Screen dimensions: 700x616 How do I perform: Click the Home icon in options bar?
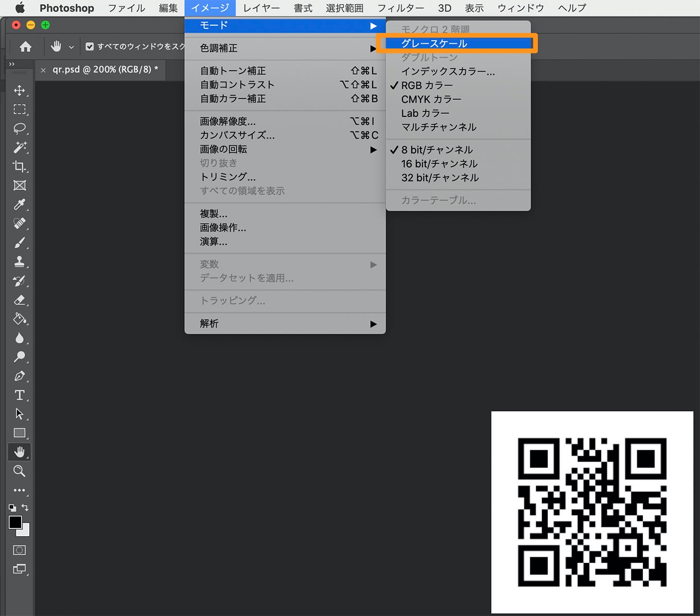pyautogui.click(x=25, y=47)
